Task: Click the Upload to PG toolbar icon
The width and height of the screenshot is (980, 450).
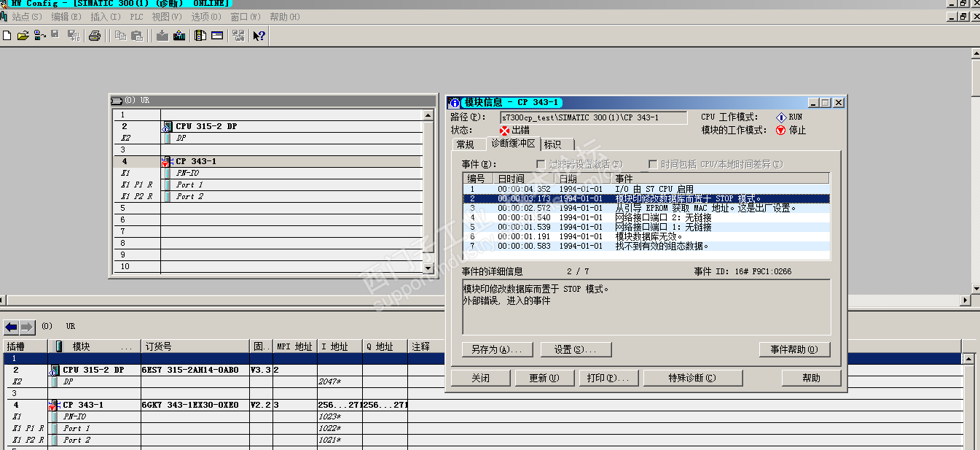Action: click(179, 35)
